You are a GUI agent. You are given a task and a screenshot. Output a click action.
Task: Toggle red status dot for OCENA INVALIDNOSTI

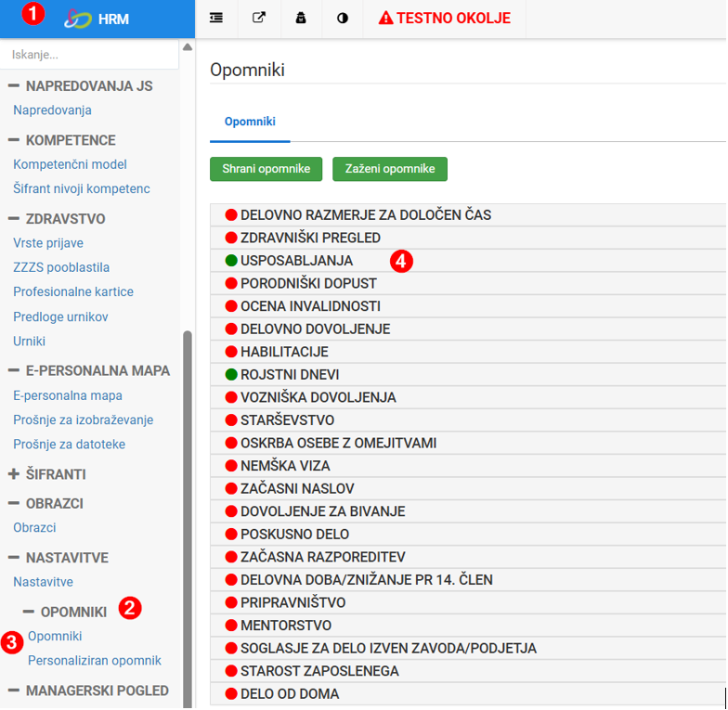tap(230, 306)
